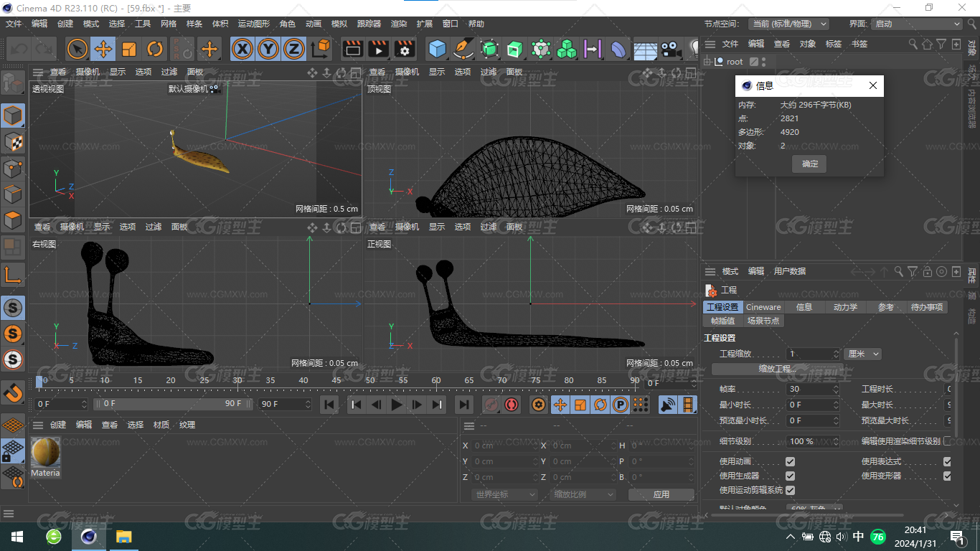Image resolution: width=980 pixels, height=551 pixels.
Task: Click the magnet Snap icon in sidebar
Action: pyautogui.click(x=13, y=392)
